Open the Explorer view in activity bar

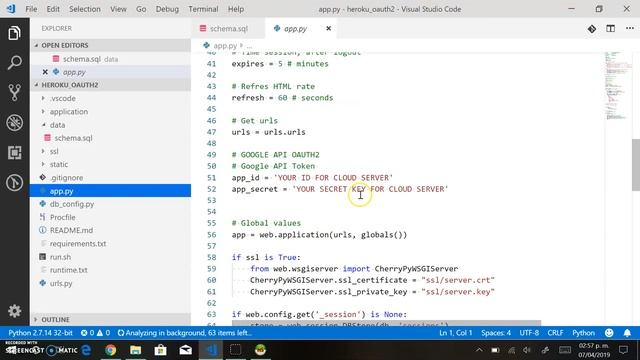pyautogui.click(x=14, y=33)
